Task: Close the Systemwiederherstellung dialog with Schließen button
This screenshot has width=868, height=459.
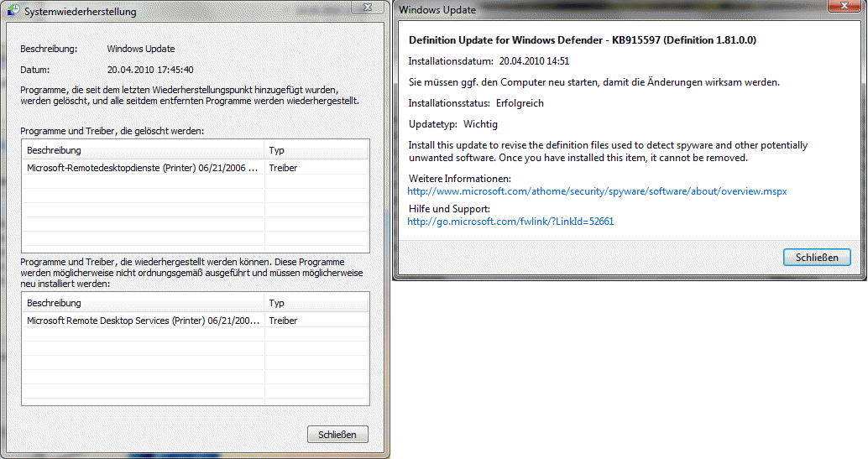Action: pyautogui.click(x=337, y=435)
